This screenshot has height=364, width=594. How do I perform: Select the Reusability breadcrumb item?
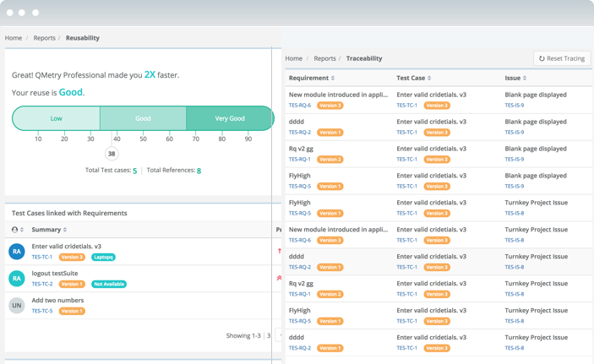point(83,38)
